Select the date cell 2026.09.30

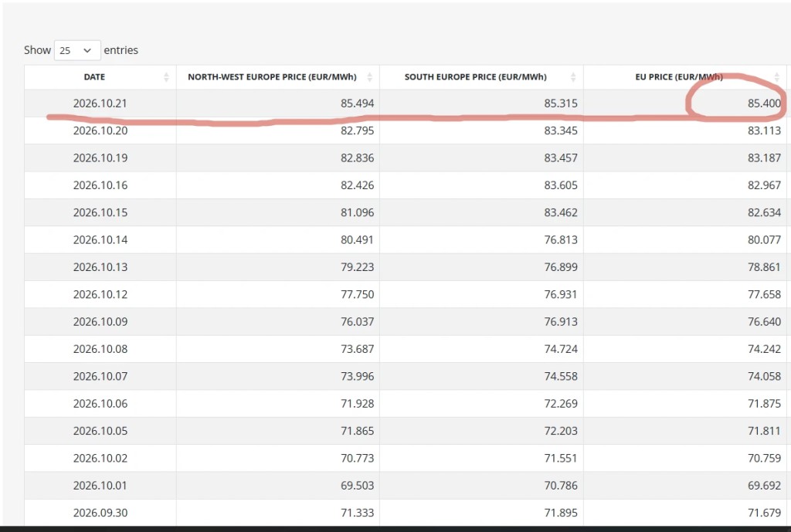100,512
